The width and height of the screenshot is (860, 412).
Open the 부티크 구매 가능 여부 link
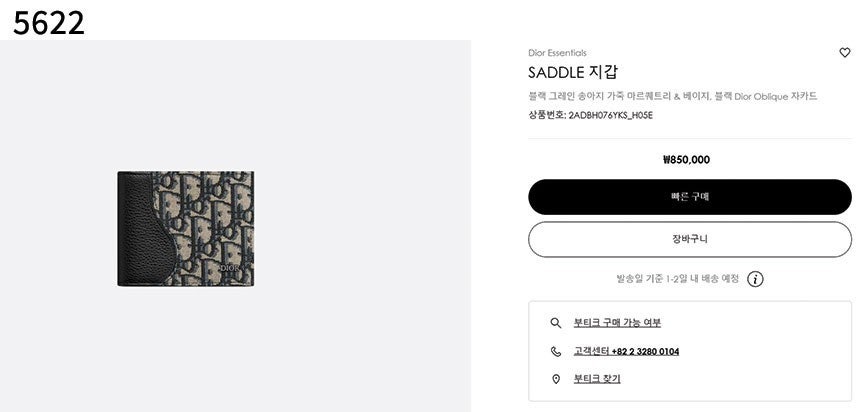tap(617, 323)
